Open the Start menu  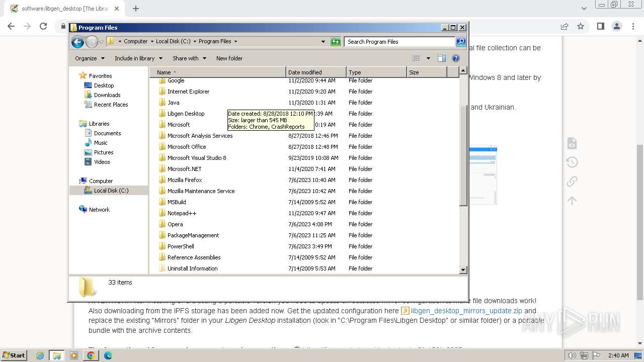tap(14, 355)
